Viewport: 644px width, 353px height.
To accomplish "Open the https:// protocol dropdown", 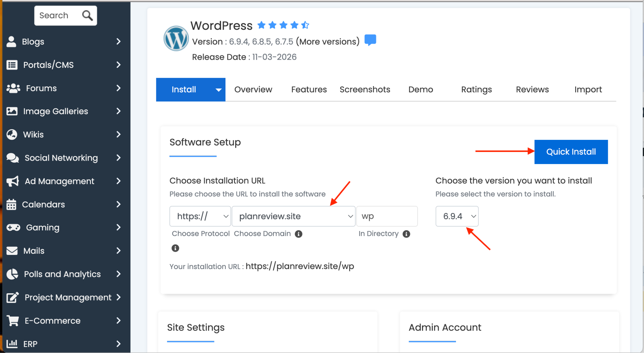I will click(200, 216).
